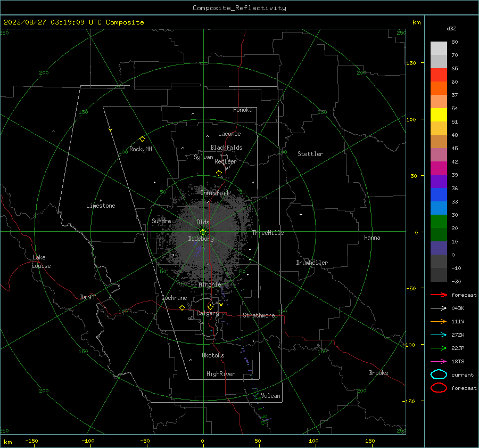Click the Sylvan label

[203, 157]
